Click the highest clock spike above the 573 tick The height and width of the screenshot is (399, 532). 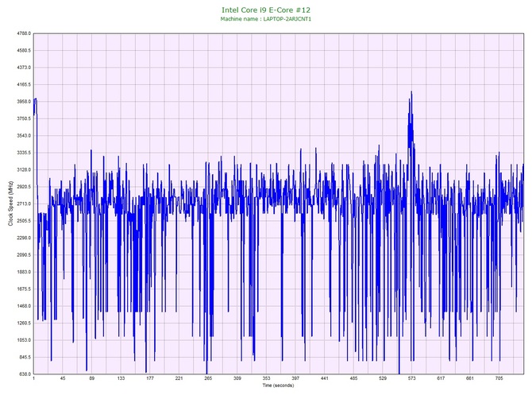[411, 91]
